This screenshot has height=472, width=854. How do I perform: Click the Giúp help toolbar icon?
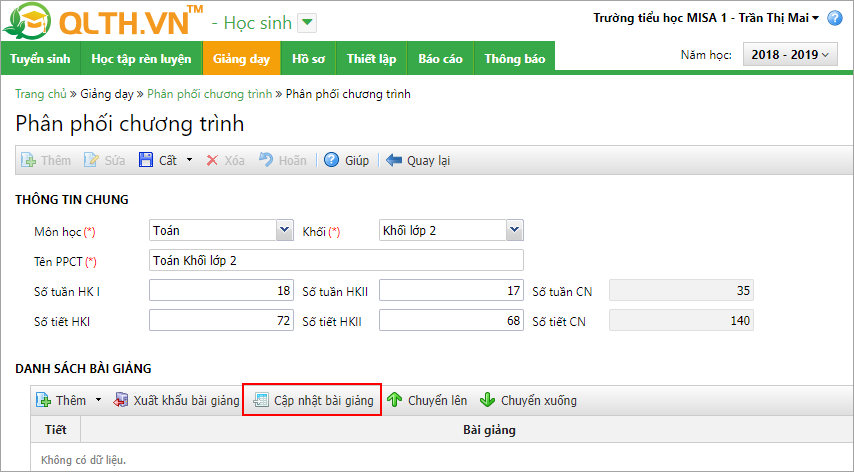331,160
